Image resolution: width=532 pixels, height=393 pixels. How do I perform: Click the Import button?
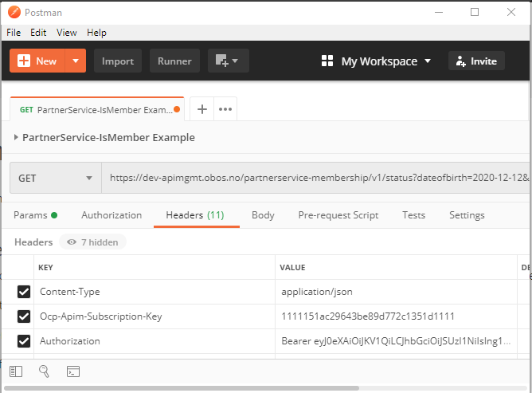click(118, 61)
